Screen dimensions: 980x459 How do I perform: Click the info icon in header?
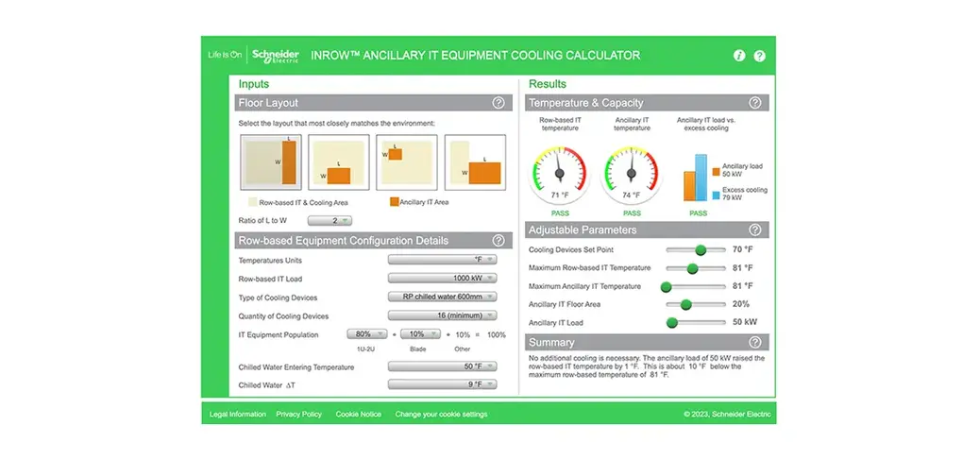point(739,56)
